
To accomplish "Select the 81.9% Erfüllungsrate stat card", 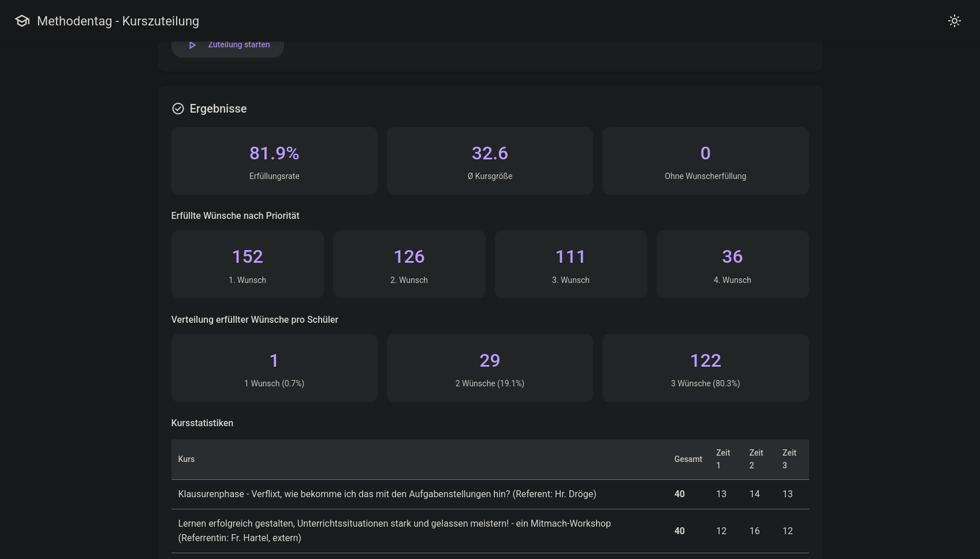I will coord(274,161).
